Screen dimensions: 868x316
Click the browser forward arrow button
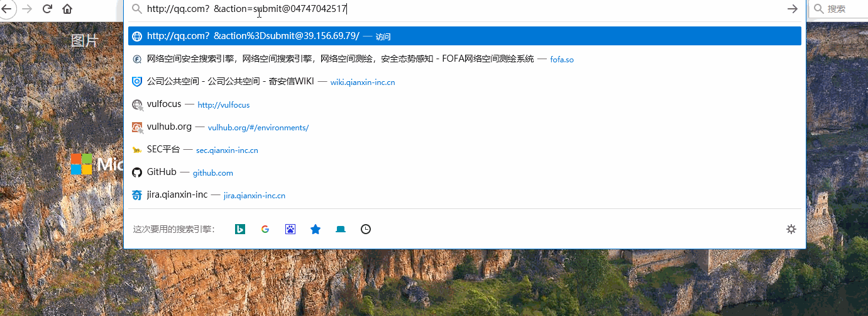[26, 9]
